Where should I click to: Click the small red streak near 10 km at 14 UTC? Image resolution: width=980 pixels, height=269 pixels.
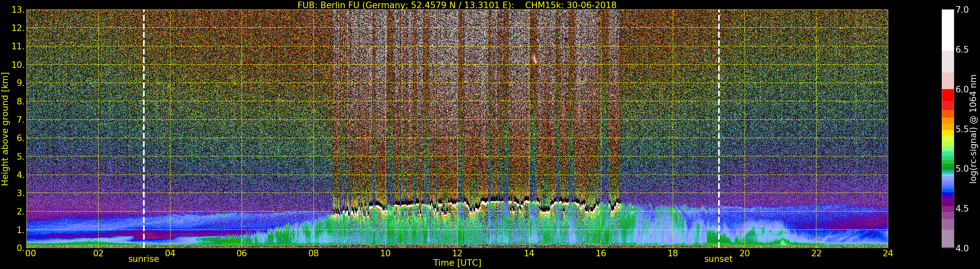[x=535, y=59]
